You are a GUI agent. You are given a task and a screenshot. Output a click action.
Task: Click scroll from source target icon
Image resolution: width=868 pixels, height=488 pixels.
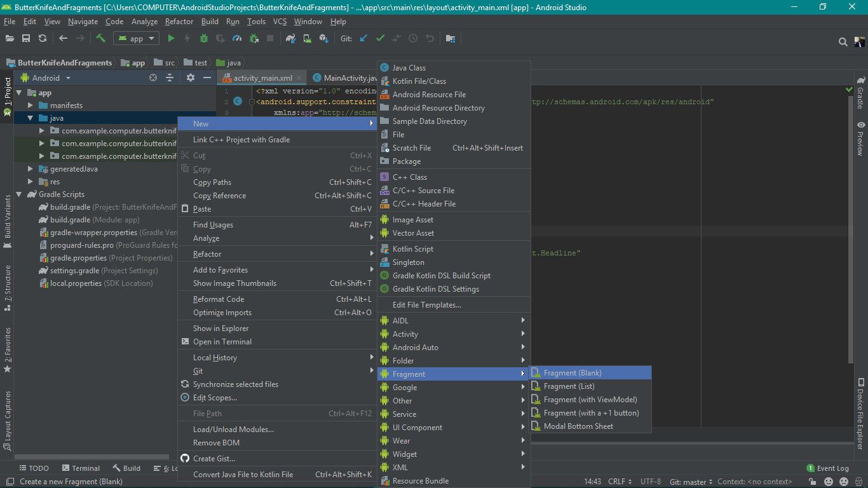pos(153,78)
